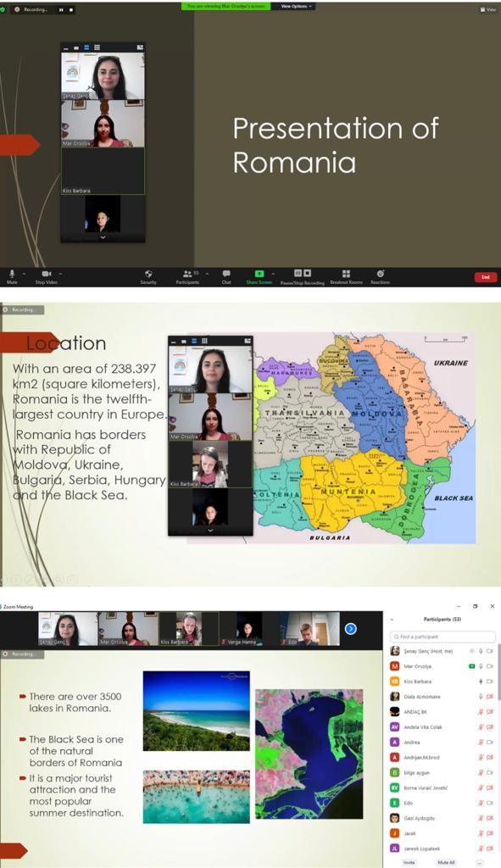Select Mar Orsolya video on Location slide
This screenshot has height=868, width=501.
click(210, 416)
